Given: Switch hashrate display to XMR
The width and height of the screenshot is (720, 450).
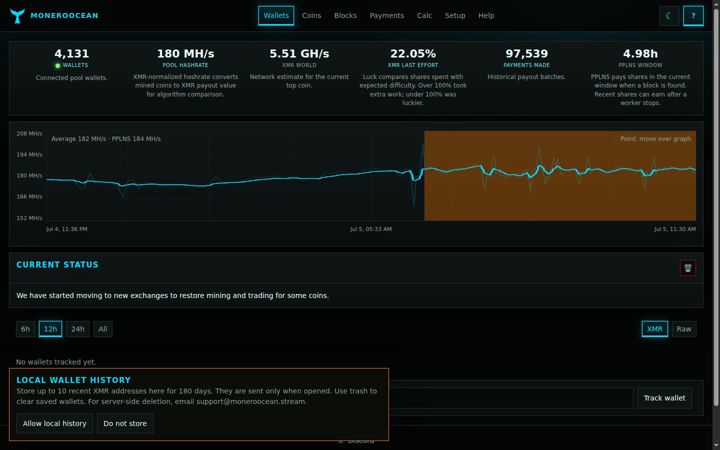Looking at the screenshot, I should (655, 329).
